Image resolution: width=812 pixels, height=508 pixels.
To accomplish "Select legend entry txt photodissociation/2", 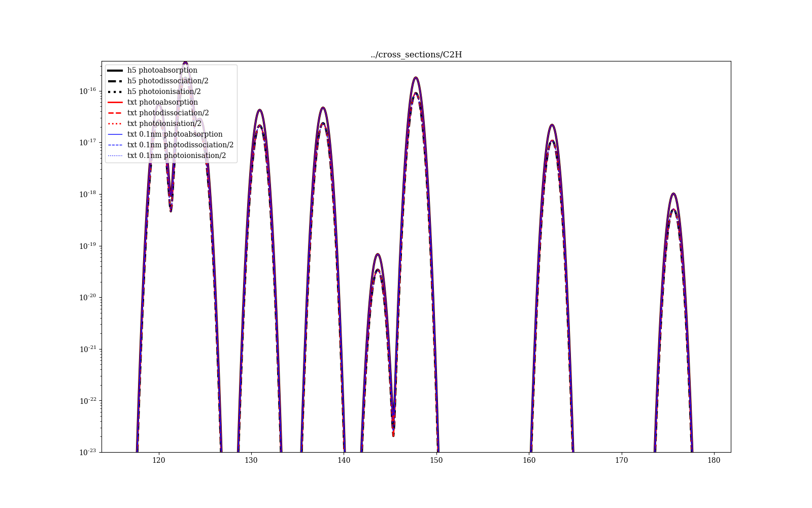I will pos(158,113).
